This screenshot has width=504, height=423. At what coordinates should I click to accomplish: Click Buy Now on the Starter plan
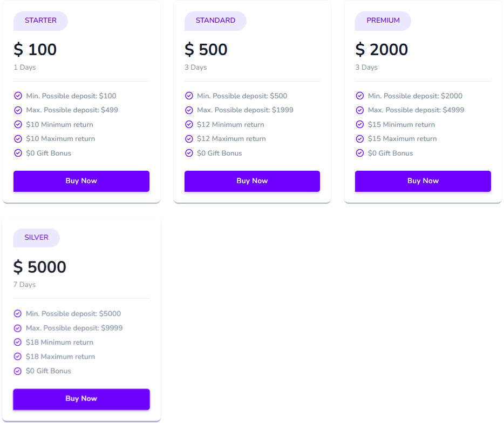coord(81,181)
